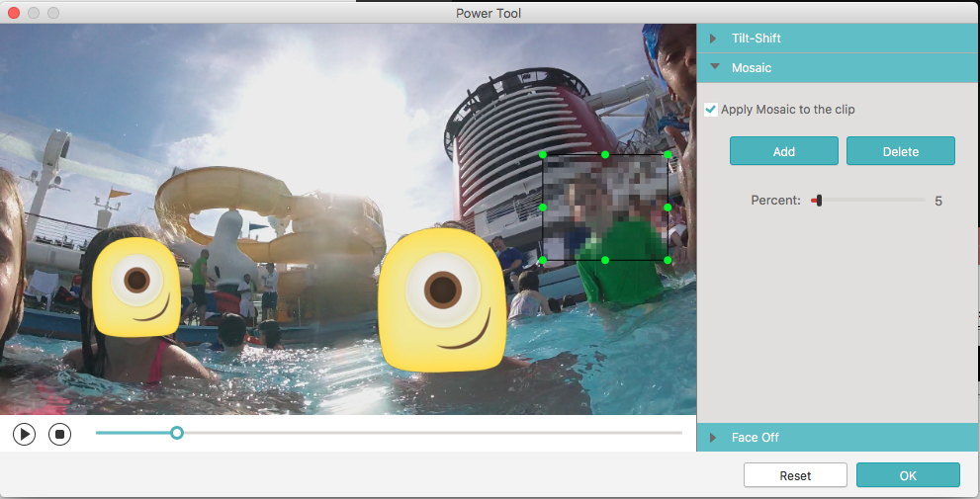Open the Face Off panel header
Viewport: 980px width, 499px height.
tap(839, 437)
